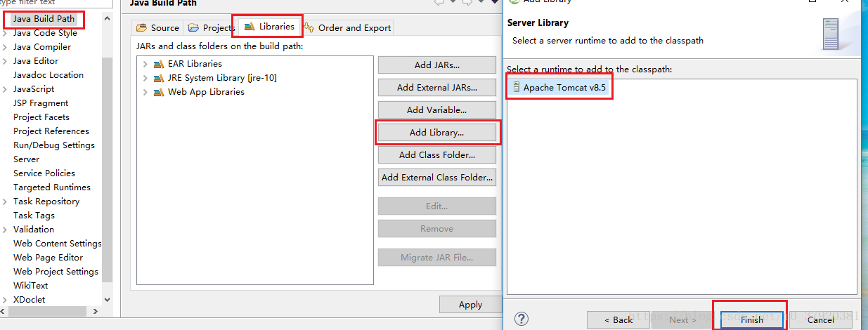The height and width of the screenshot is (330, 868).
Task: Open Service Policies properties page
Action: click(x=44, y=173)
